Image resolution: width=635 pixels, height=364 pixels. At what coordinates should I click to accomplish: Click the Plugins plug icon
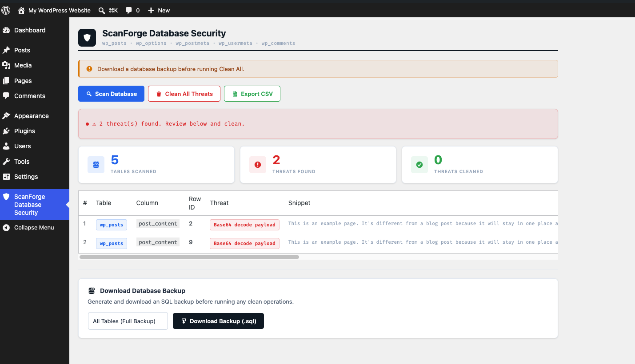(x=6, y=131)
